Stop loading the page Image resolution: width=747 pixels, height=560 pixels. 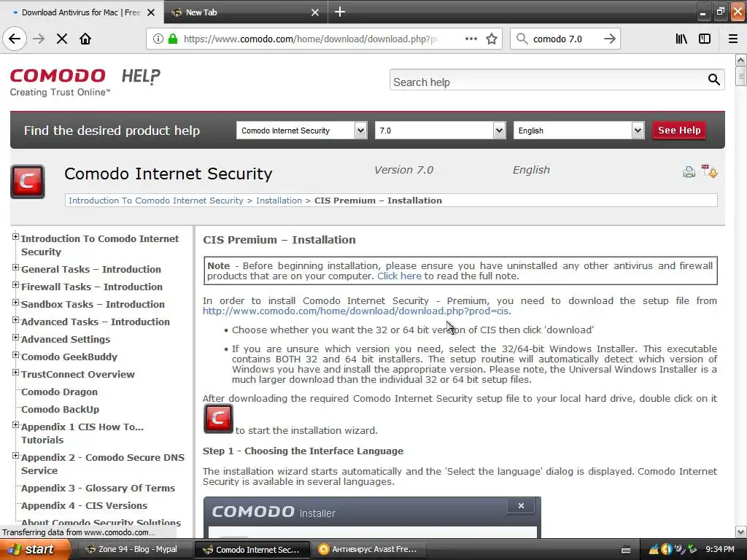61,39
